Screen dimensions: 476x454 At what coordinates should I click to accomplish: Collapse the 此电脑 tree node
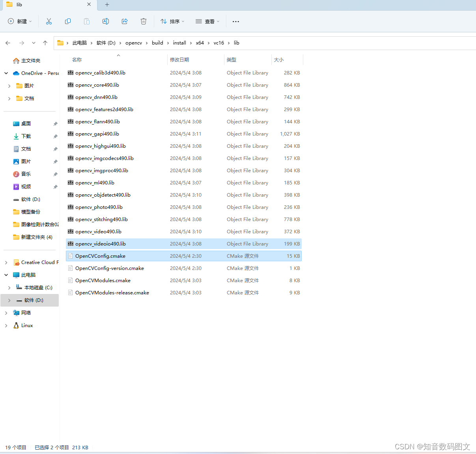click(6, 275)
